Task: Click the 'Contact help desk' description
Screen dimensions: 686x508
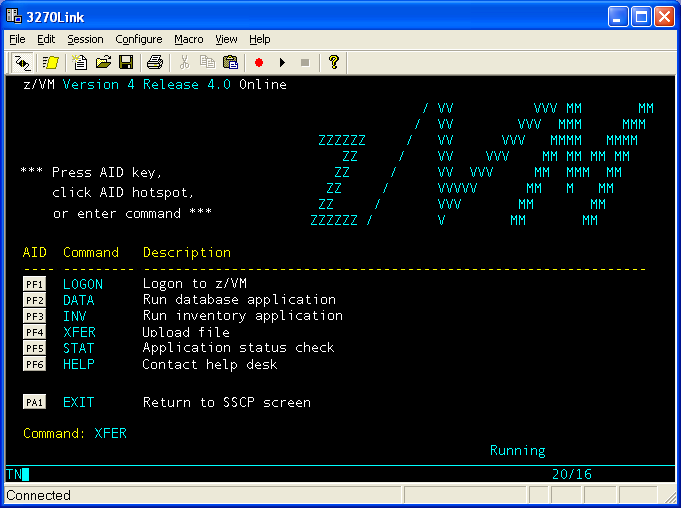Action: pyautogui.click(x=210, y=364)
